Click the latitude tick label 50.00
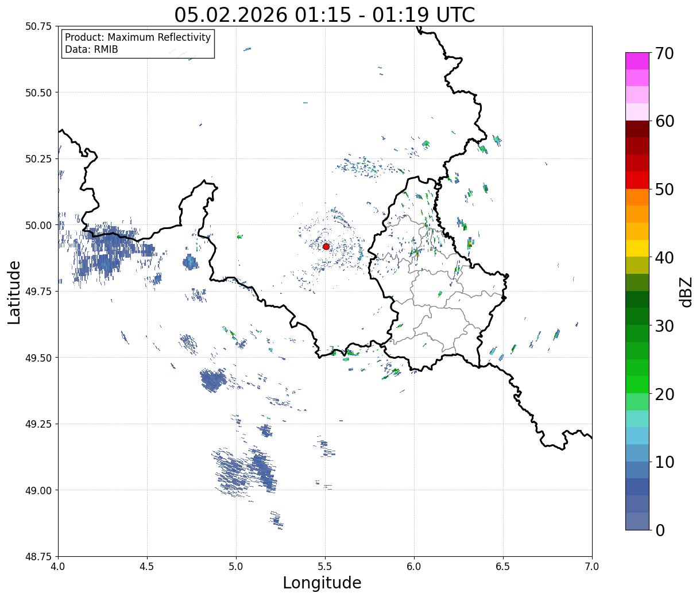The width and height of the screenshot is (700, 597). [x=38, y=225]
